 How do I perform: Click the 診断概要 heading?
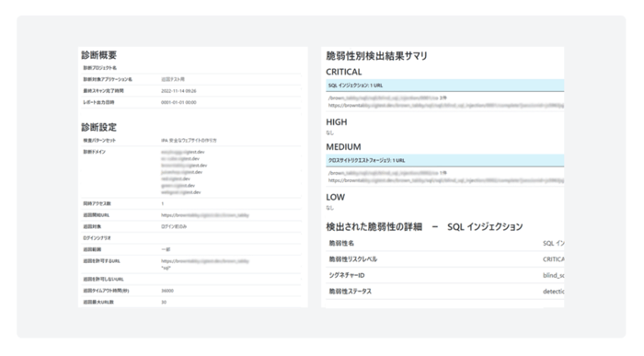point(99,55)
